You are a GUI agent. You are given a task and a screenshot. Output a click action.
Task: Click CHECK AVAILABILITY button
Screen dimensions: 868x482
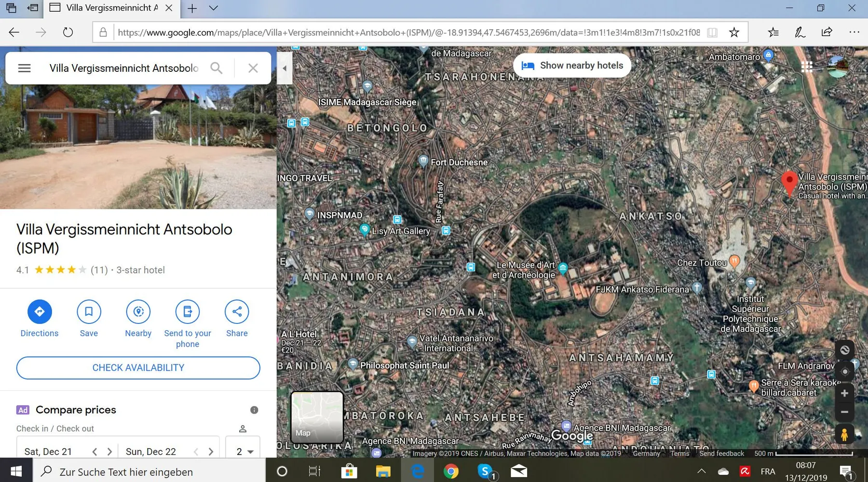(x=138, y=368)
